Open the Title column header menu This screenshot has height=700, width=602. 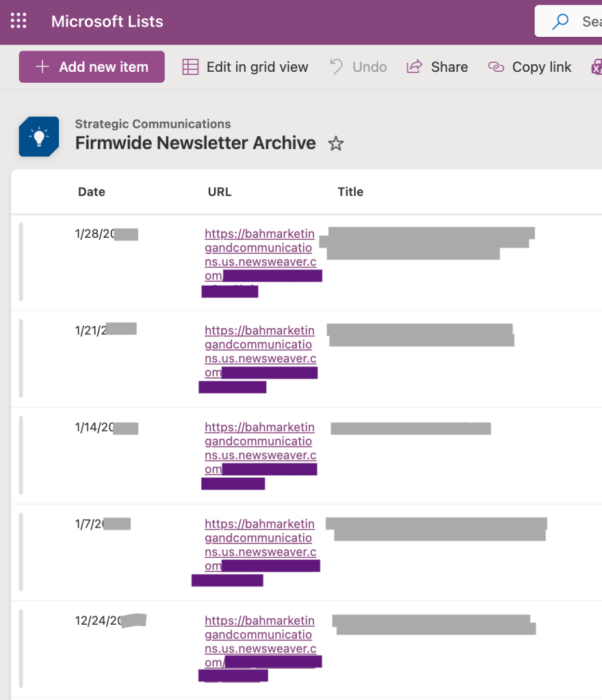[351, 192]
